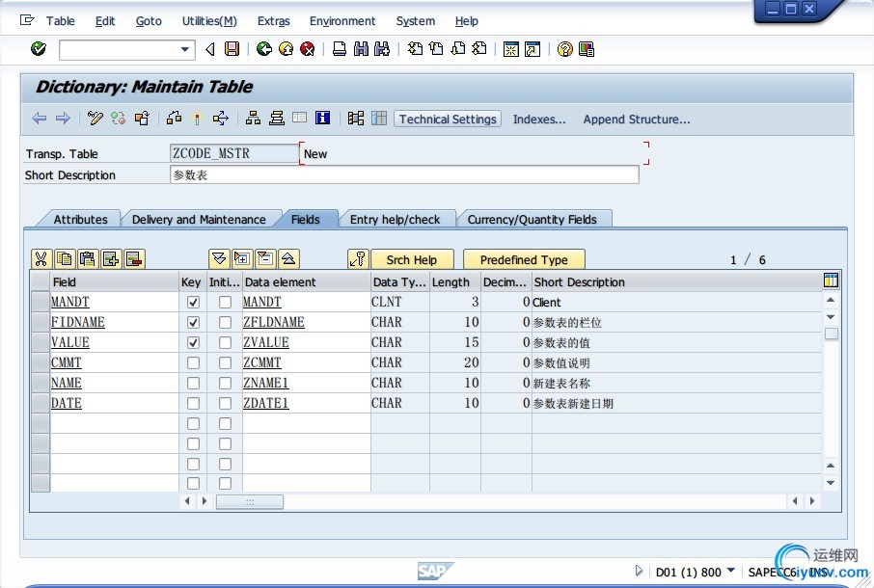The width and height of the screenshot is (874, 588).
Task: Check the Initial Values checkbox for ZVALUE row
Action: click(225, 342)
